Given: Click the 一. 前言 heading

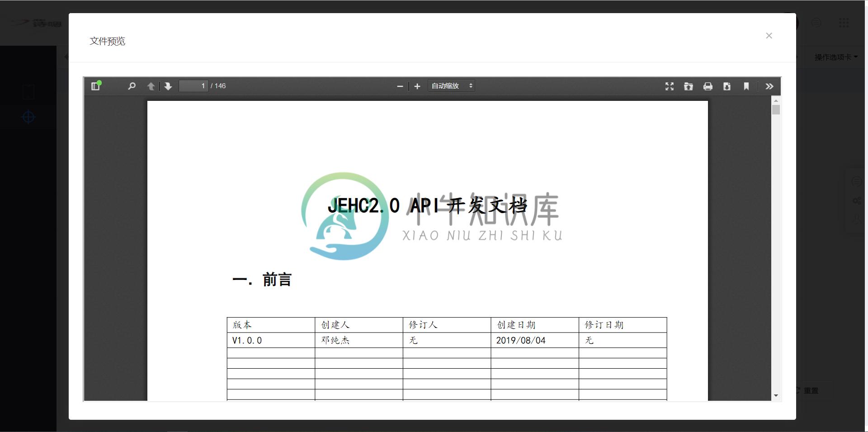Looking at the screenshot, I should [262, 280].
